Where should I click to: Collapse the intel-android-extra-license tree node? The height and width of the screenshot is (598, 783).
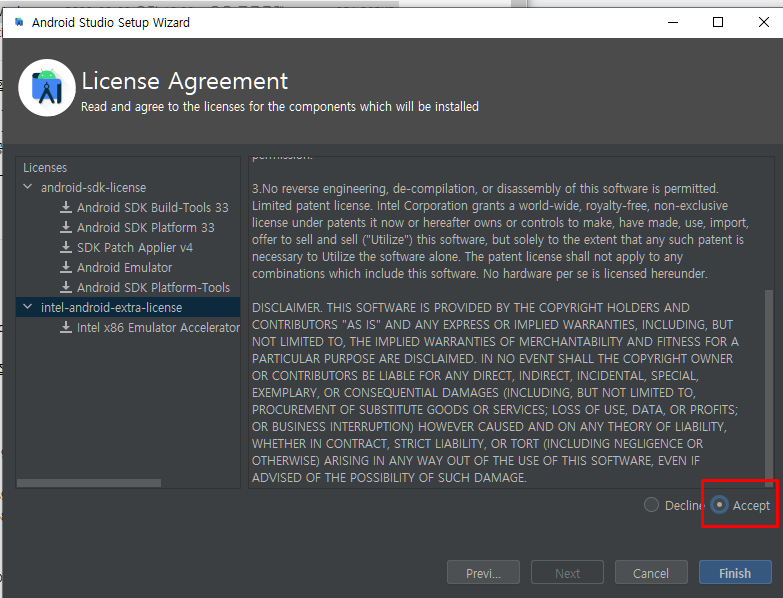(28, 306)
